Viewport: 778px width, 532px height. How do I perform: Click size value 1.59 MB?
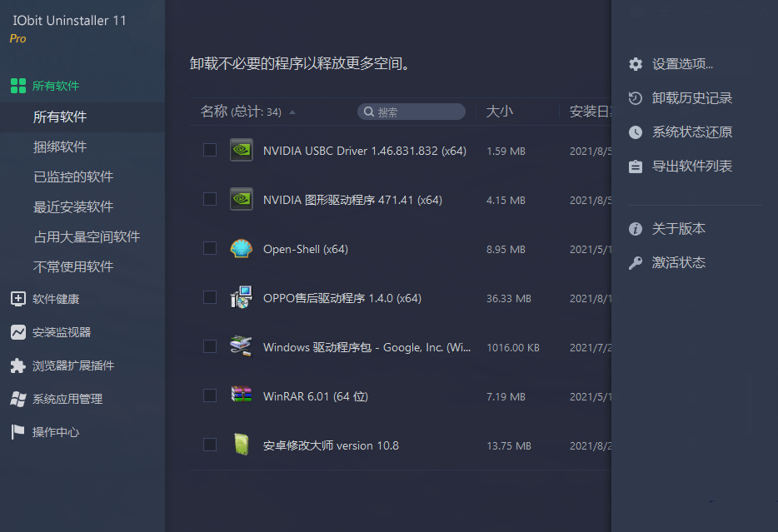(x=506, y=151)
